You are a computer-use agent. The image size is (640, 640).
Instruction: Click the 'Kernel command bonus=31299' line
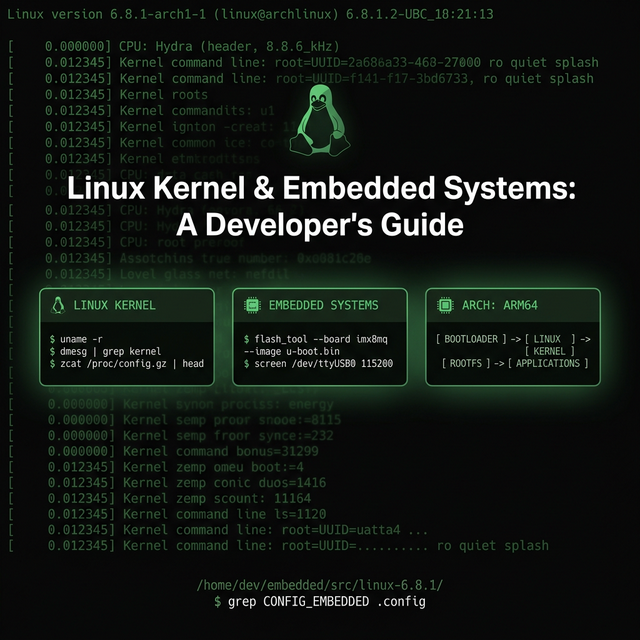(163, 451)
